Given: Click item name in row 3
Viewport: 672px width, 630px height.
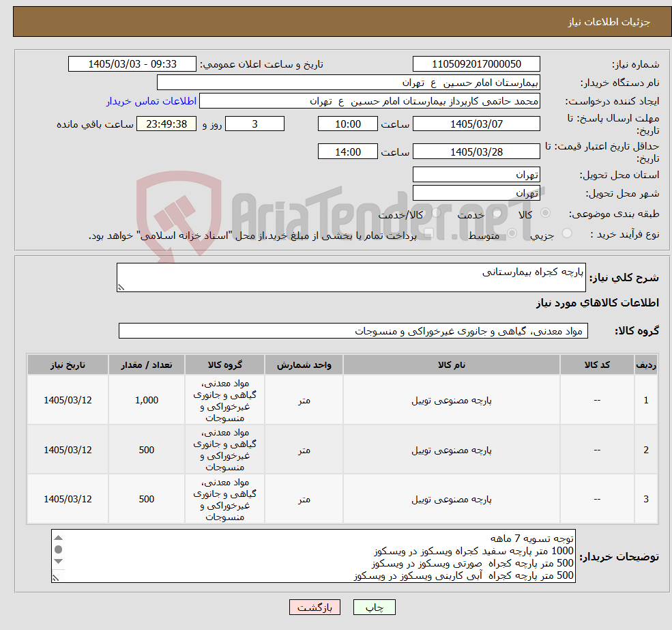Looking at the screenshot, I should (x=451, y=499).
